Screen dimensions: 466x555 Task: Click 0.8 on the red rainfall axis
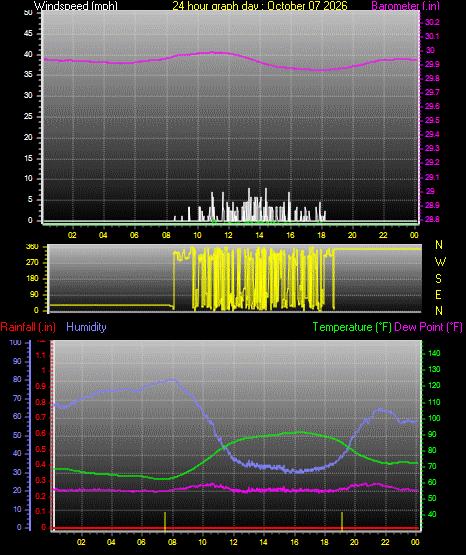tap(41, 402)
